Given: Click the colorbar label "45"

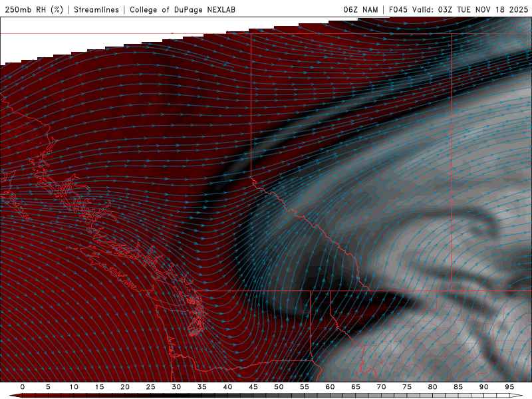Looking at the screenshot, I should (253, 387).
